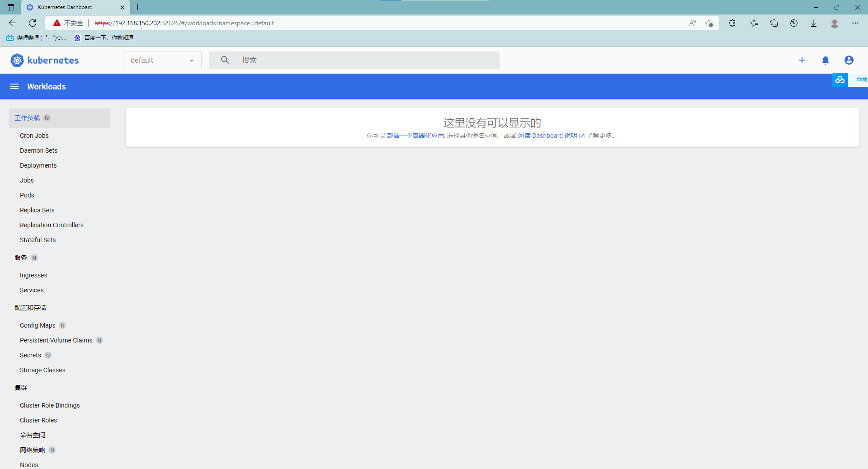Click the Baidu Netdisk drag-save overlay icon
Viewport: 868px width, 469px height.
pos(840,80)
